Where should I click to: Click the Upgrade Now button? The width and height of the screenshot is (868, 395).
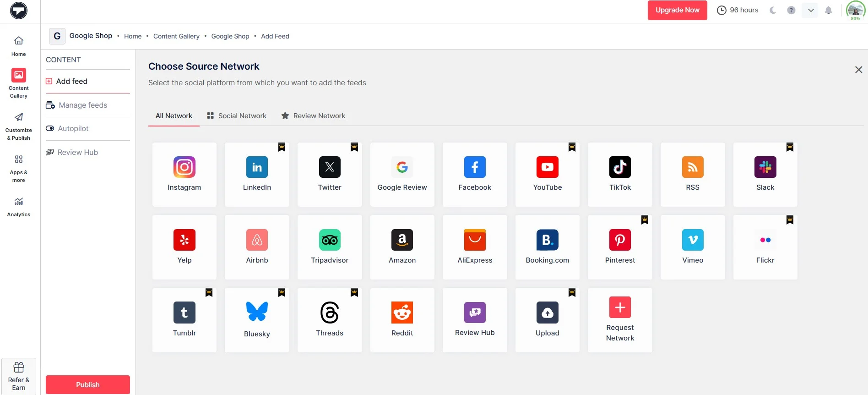coord(677,10)
